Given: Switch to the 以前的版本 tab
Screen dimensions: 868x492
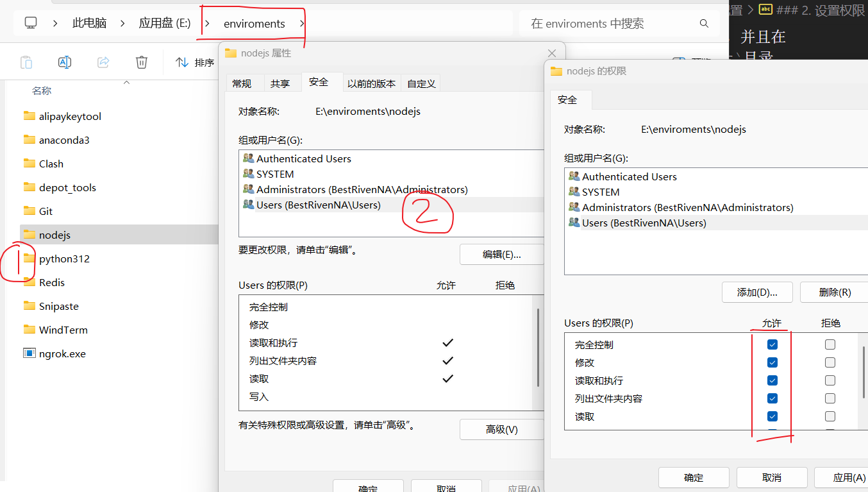Looking at the screenshot, I should click(372, 83).
